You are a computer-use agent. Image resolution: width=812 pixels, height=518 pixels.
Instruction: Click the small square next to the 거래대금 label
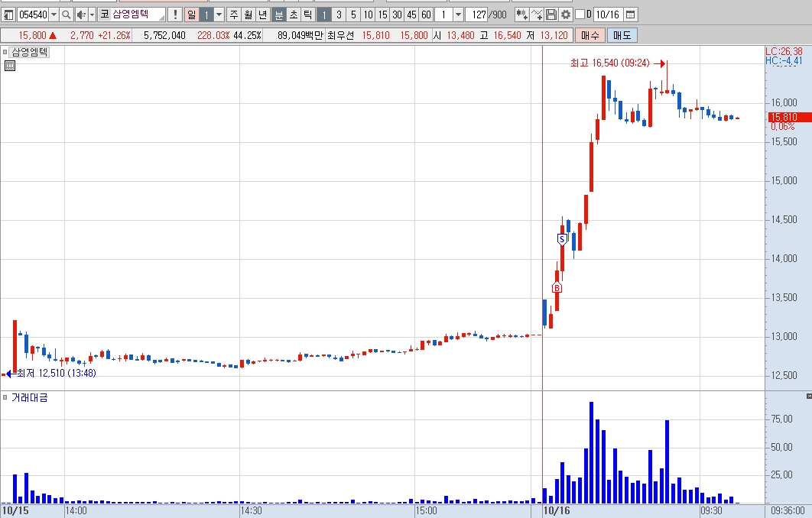pos(5,397)
